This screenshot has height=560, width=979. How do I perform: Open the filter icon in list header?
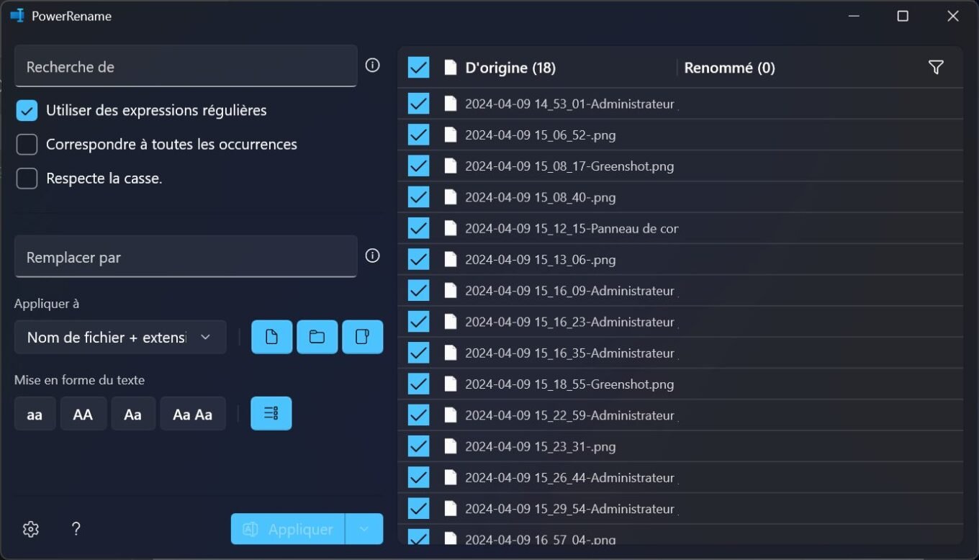936,68
